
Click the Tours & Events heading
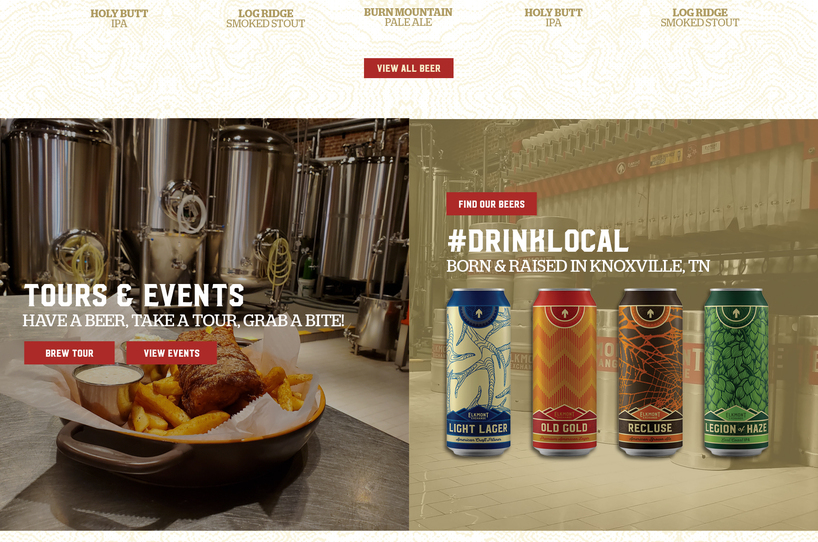pyautogui.click(x=134, y=295)
